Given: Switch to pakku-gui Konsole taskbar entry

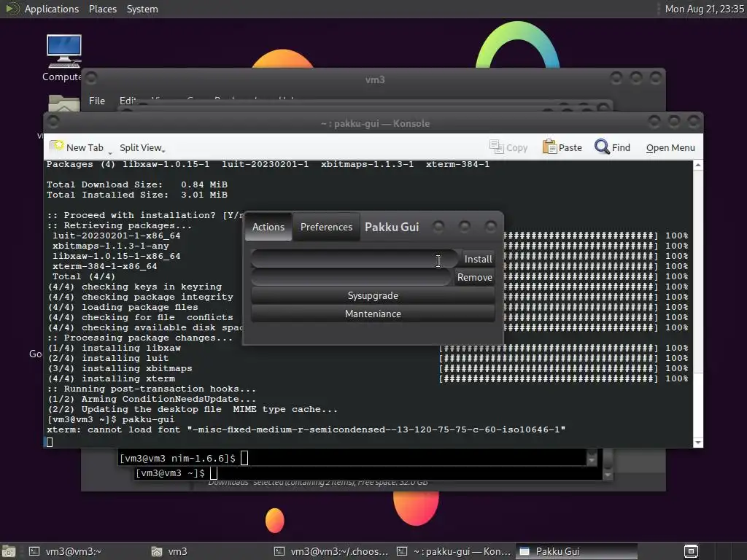Looking at the screenshot, I should click(x=454, y=551).
